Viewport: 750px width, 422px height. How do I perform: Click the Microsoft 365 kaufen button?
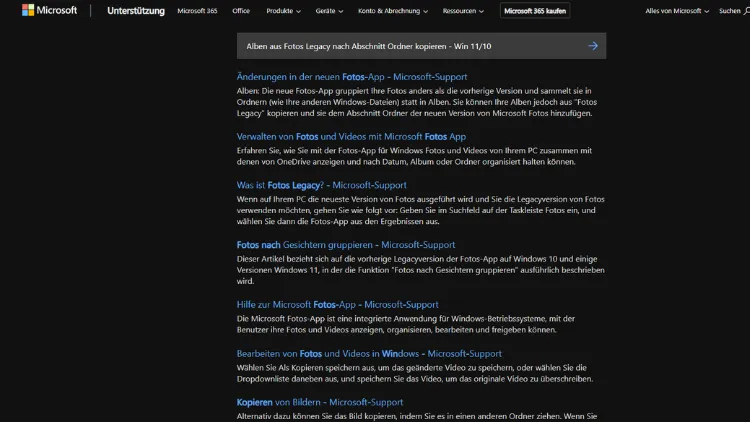click(534, 11)
